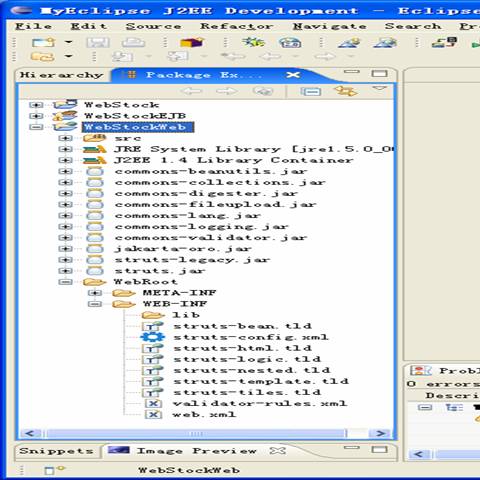The width and height of the screenshot is (480, 480).
Task: Click the New wizard toolbar icon
Action: coord(43,42)
